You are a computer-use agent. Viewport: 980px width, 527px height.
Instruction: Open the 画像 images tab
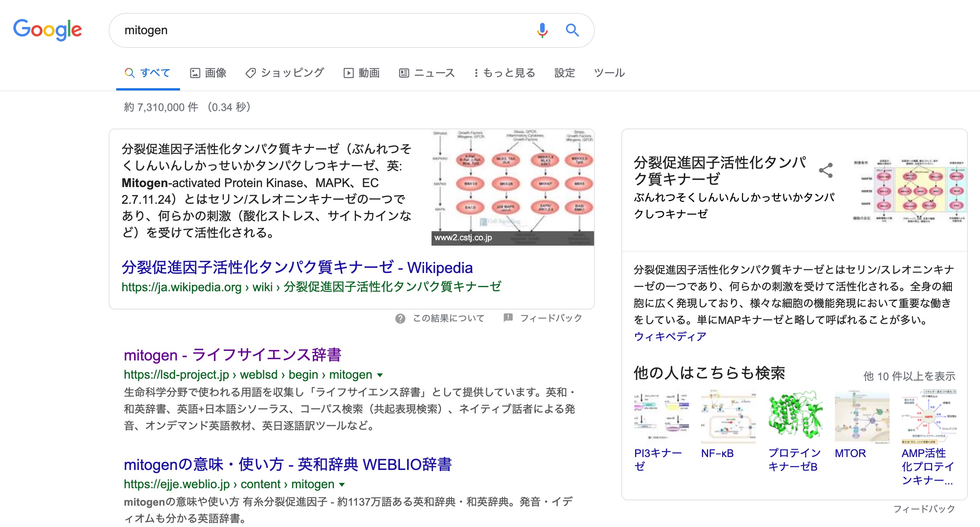tap(209, 73)
